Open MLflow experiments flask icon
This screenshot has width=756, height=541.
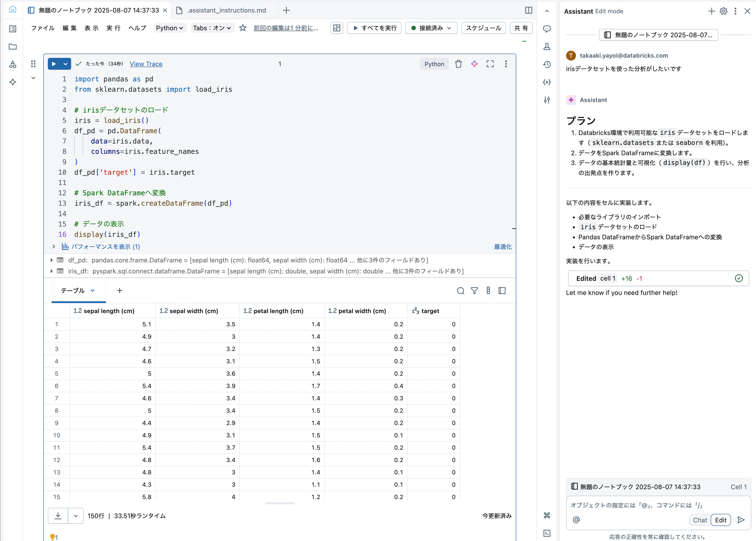(547, 47)
